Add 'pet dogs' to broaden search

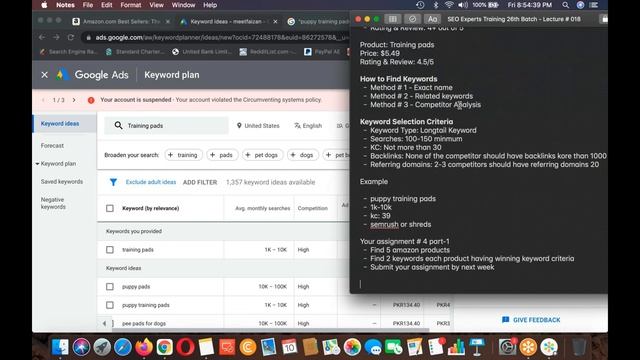(262, 155)
